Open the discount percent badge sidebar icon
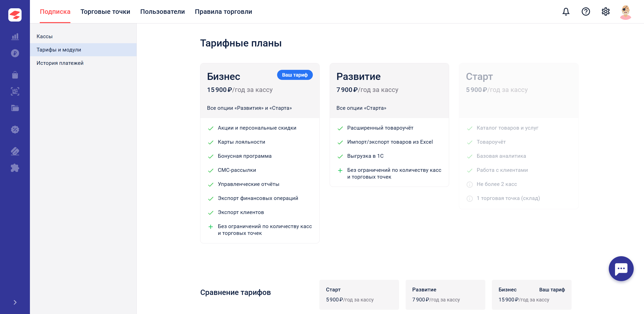The width and height of the screenshot is (644, 314). (x=15, y=130)
